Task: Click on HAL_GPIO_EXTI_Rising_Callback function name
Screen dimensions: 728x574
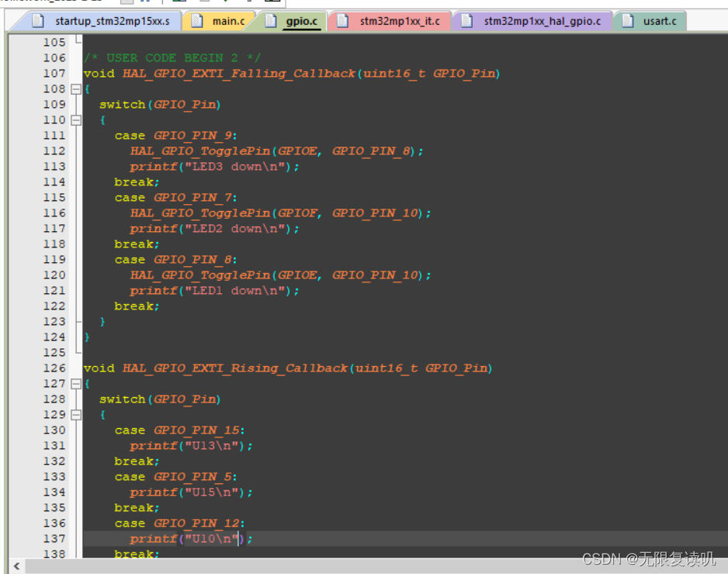Action: [x=235, y=368]
